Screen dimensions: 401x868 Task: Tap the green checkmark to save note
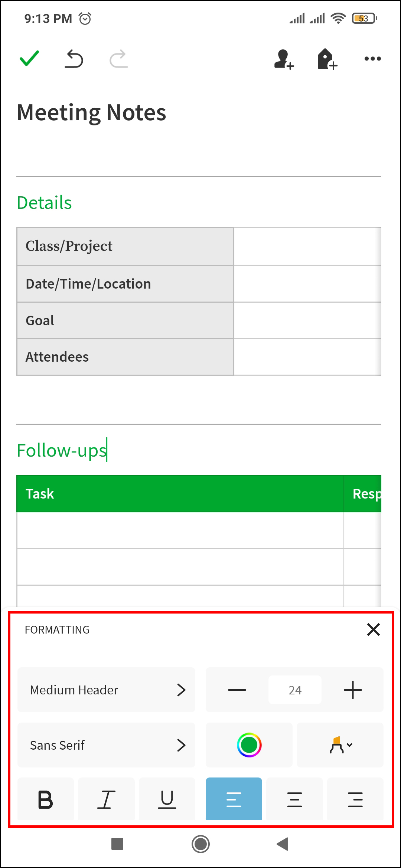(x=29, y=59)
